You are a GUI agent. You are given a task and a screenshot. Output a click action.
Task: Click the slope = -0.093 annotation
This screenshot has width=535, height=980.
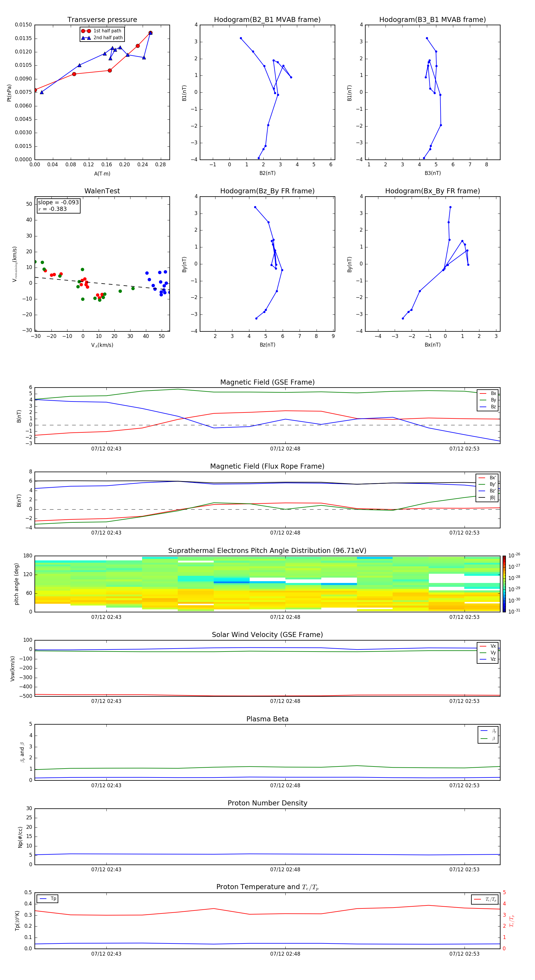[x=58, y=203]
